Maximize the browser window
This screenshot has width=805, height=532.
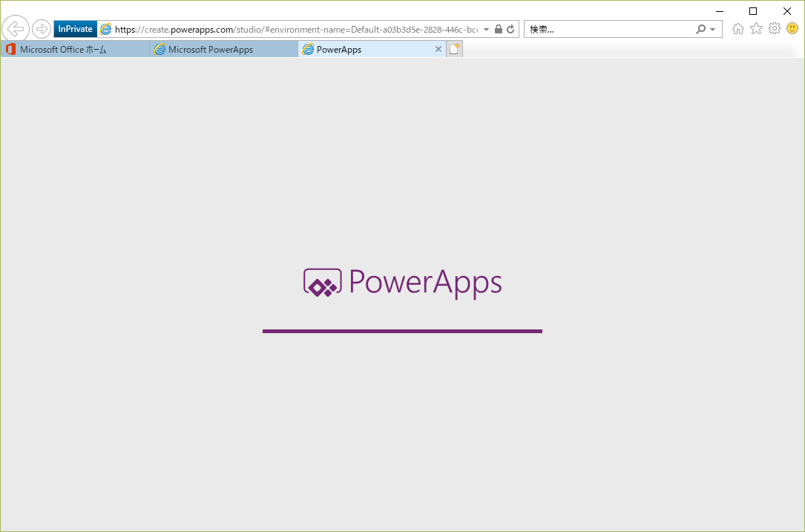point(753,11)
